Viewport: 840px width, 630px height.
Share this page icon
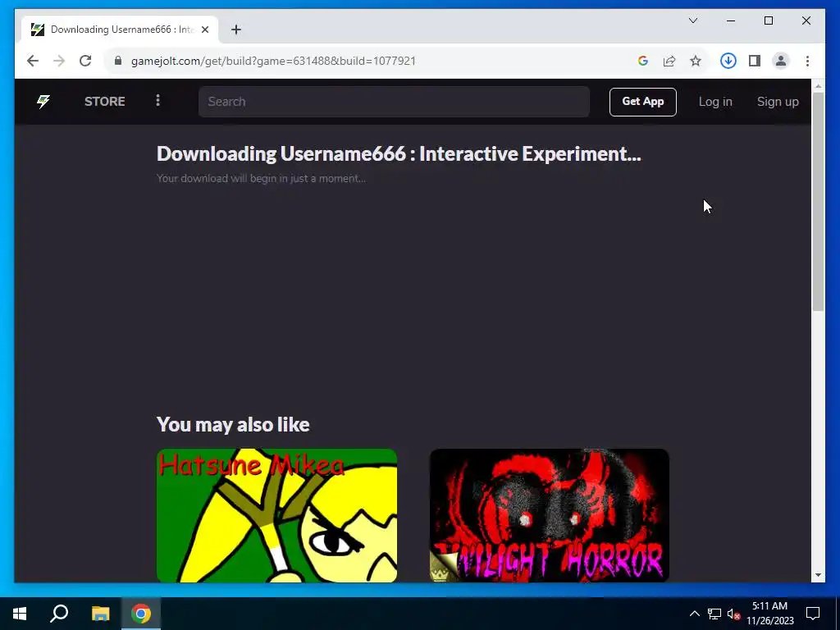[669, 61]
